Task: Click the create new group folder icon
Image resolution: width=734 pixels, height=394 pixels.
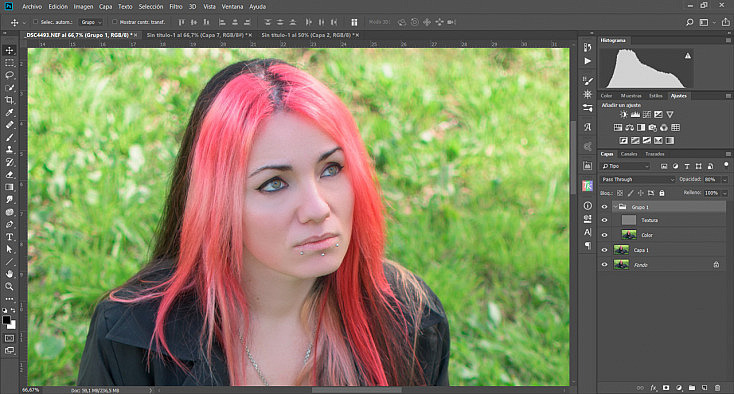Action: [x=692, y=387]
